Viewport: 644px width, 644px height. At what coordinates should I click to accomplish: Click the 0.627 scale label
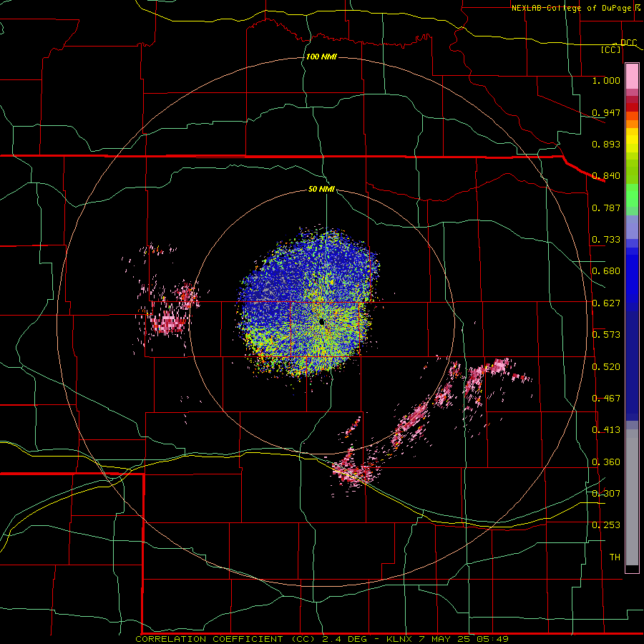pyautogui.click(x=606, y=303)
